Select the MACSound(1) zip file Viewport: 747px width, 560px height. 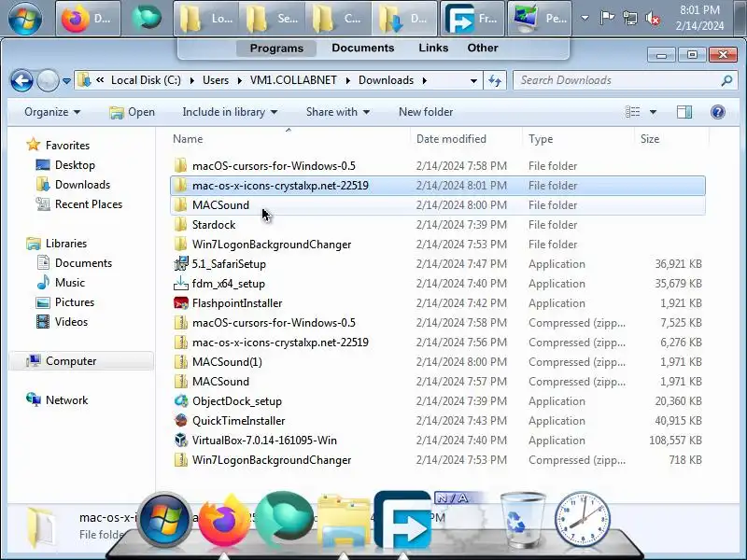click(x=227, y=362)
